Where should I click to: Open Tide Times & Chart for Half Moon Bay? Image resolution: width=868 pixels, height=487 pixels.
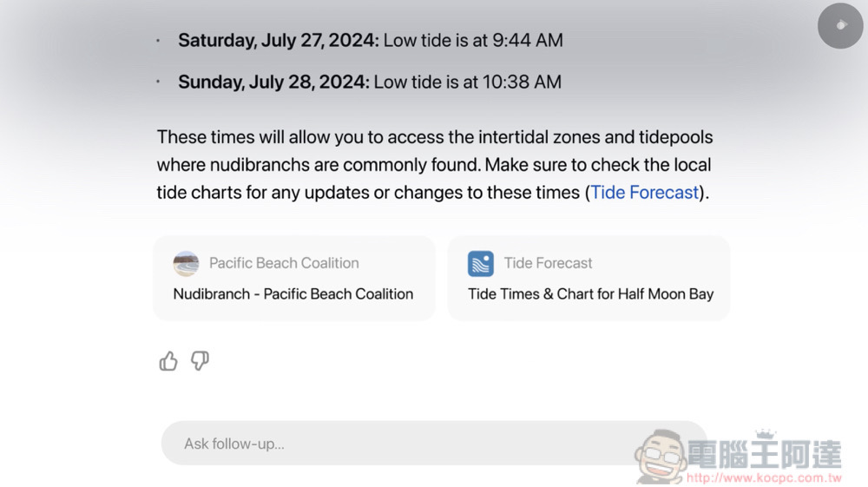pos(590,294)
